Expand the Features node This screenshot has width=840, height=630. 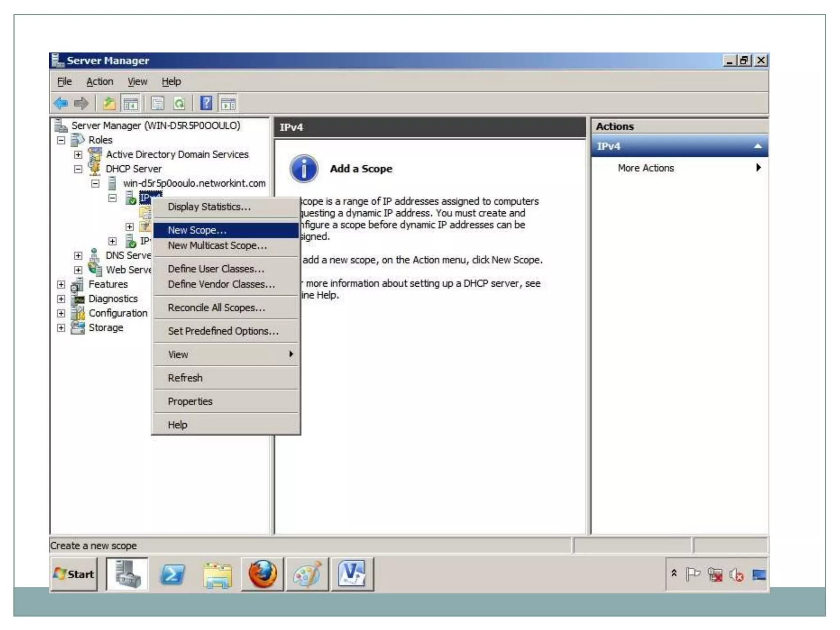pyautogui.click(x=61, y=284)
